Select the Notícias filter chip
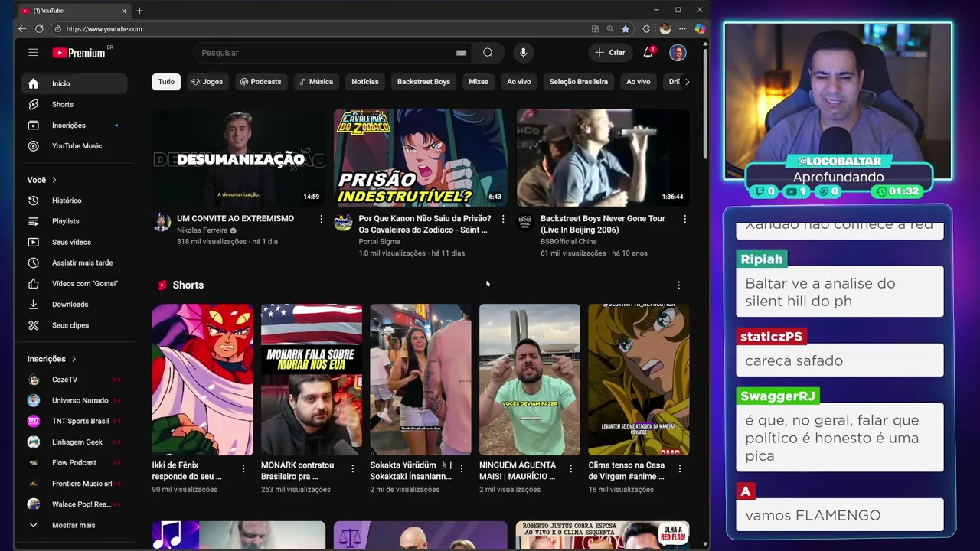This screenshot has width=980, height=551. (365, 82)
